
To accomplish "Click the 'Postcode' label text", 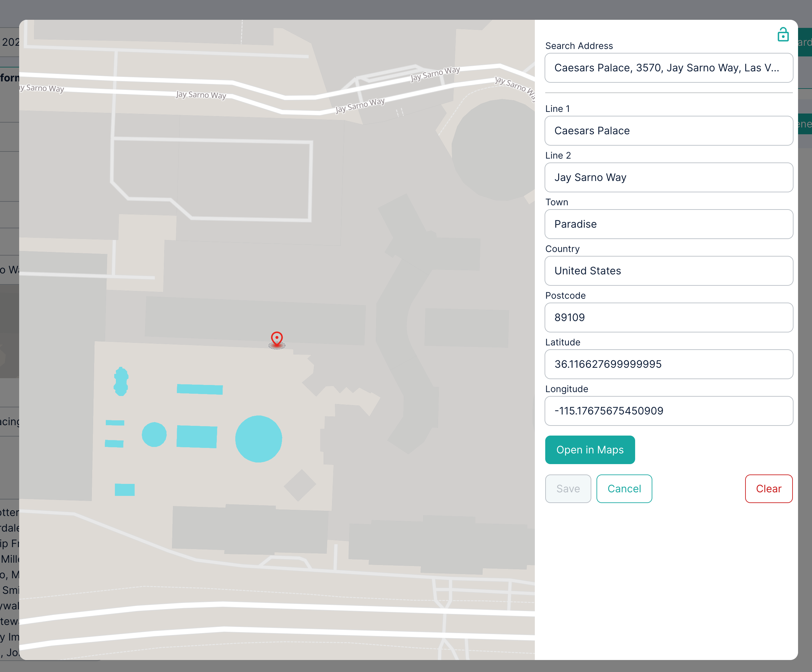I will 565,296.
